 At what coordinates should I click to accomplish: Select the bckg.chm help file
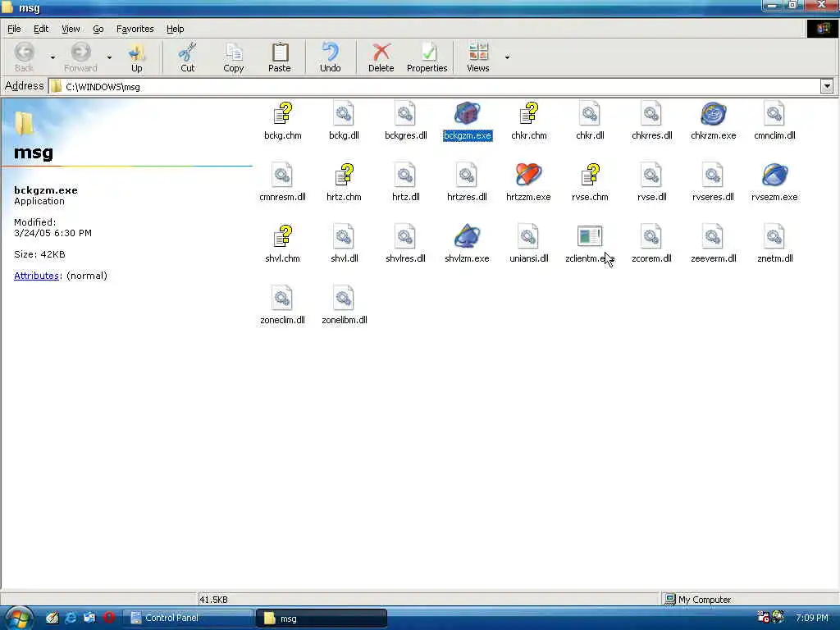click(283, 121)
